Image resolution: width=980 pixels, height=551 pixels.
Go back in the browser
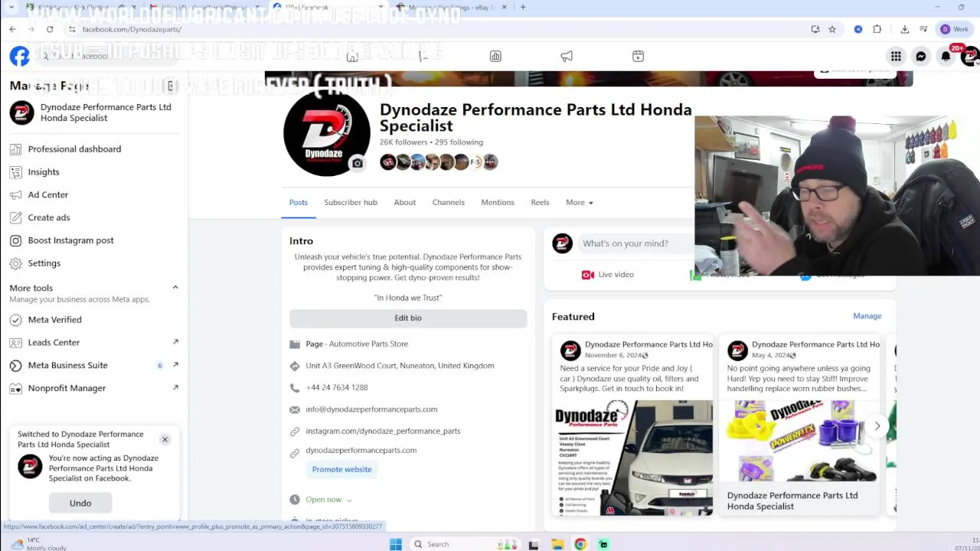point(12,29)
